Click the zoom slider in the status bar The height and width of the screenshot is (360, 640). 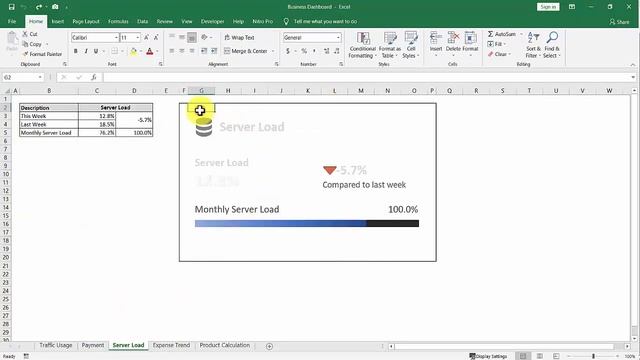(593, 356)
